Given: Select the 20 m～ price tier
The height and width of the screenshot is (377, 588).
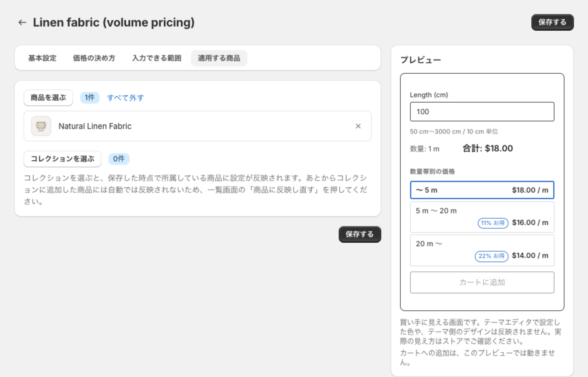Looking at the screenshot, I should [x=482, y=250].
